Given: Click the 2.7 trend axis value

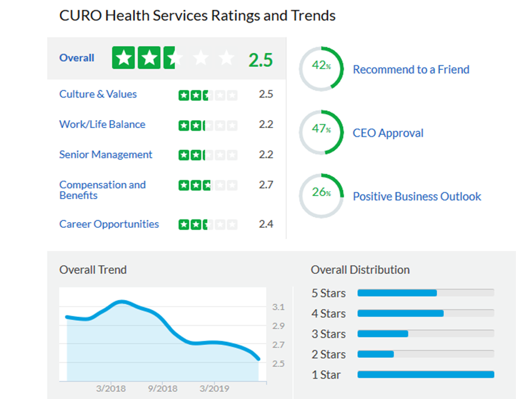Looking at the screenshot, I should (x=278, y=345).
